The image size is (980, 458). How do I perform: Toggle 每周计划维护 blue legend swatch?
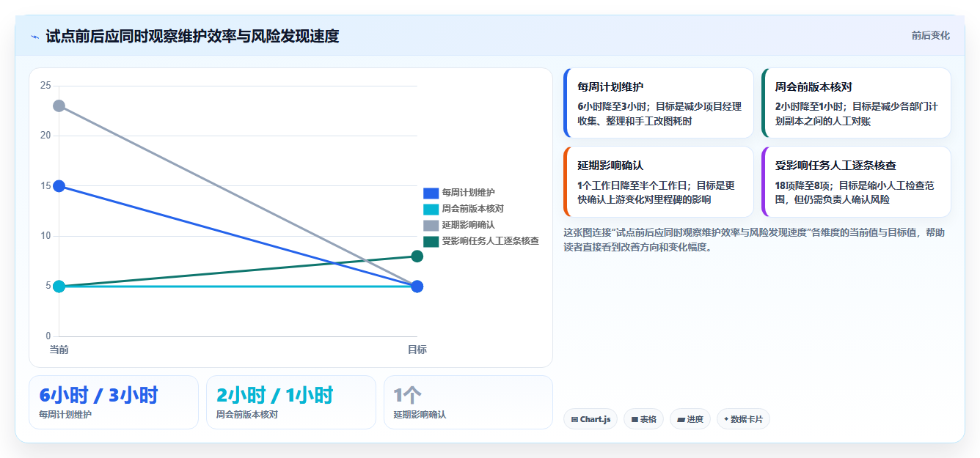[x=431, y=193]
